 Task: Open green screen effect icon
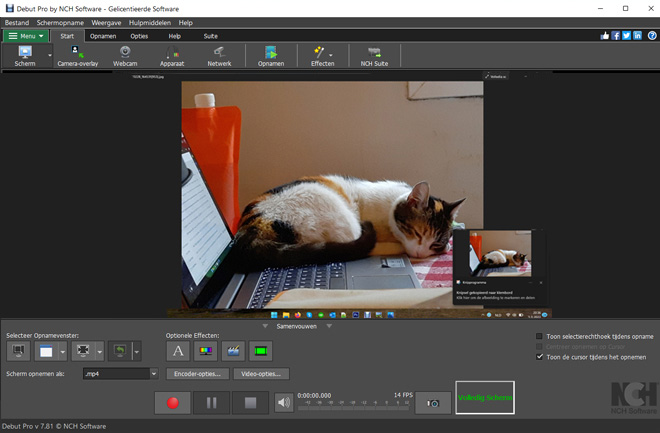pos(261,351)
